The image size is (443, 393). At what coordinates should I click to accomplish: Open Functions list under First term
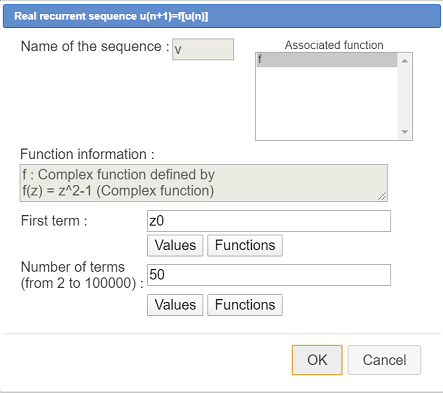[245, 246]
